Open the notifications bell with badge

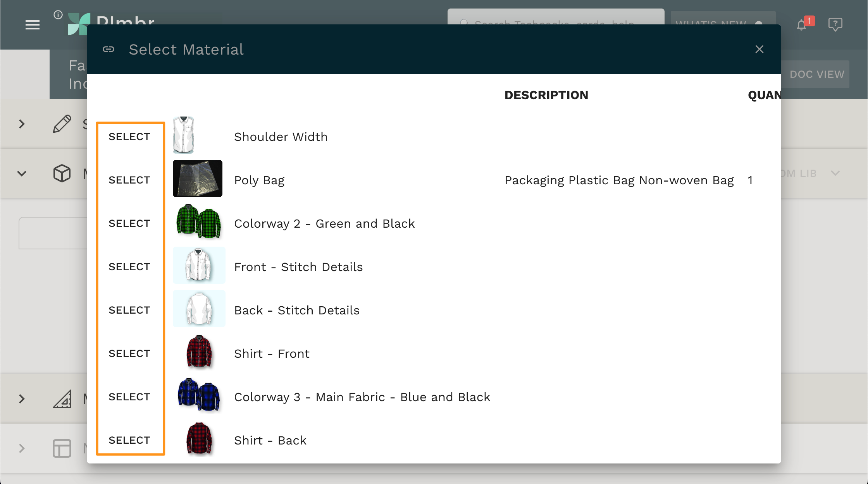[x=801, y=24]
